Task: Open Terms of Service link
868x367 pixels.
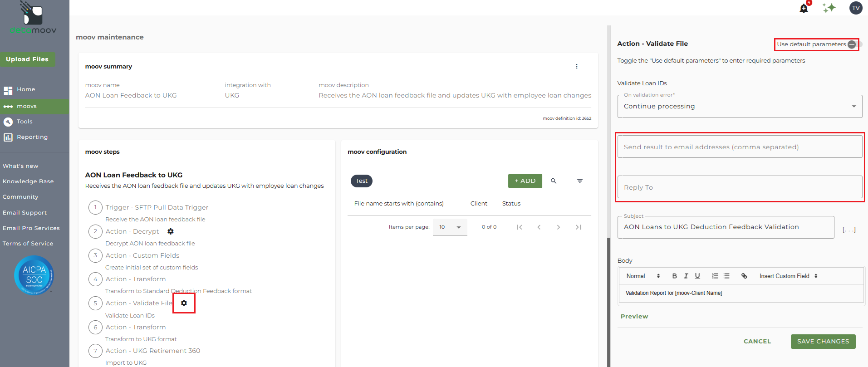Action: [x=28, y=244]
